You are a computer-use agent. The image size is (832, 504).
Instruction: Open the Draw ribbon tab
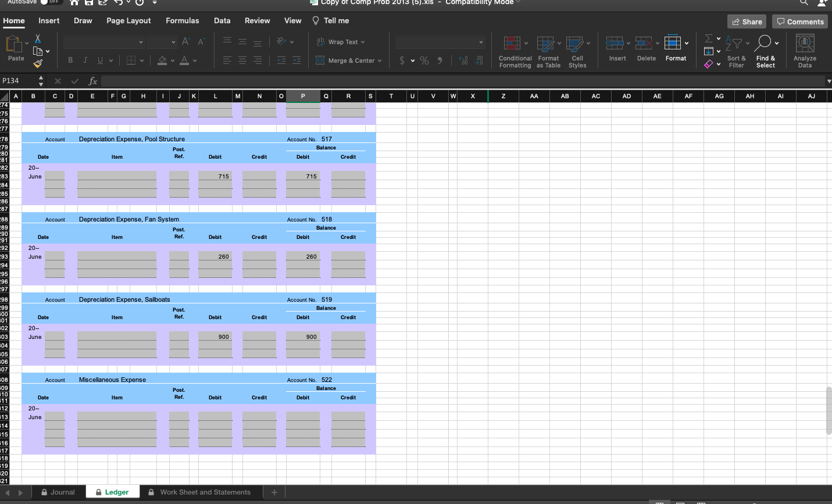[83, 20]
